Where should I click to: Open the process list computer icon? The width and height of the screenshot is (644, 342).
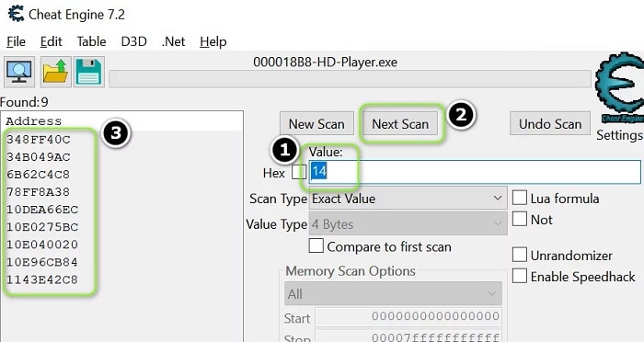19,73
